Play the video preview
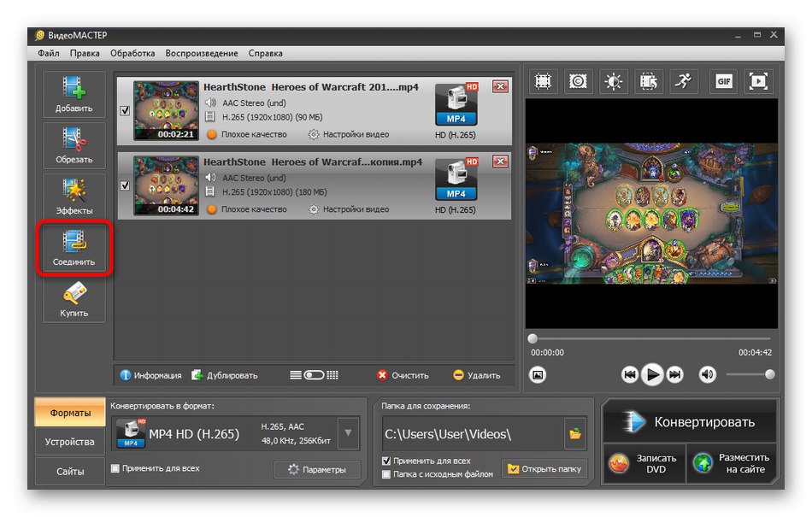812x517 pixels. pos(652,374)
